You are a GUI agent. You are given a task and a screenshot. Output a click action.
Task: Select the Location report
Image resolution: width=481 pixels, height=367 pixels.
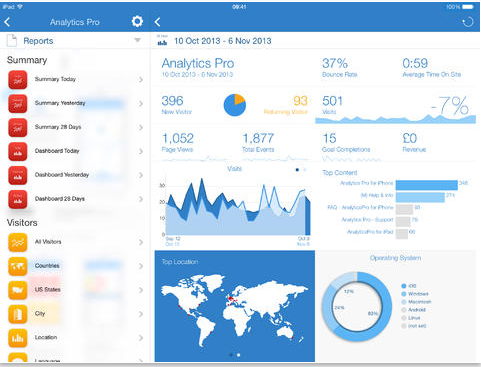point(75,338)
